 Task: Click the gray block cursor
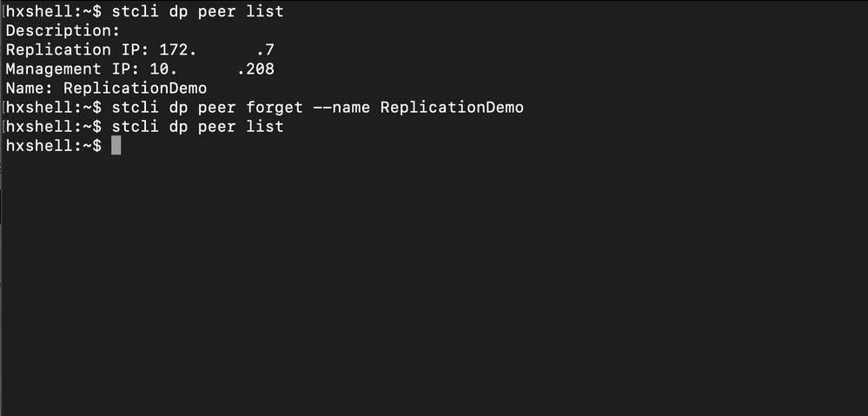point(116,146)
